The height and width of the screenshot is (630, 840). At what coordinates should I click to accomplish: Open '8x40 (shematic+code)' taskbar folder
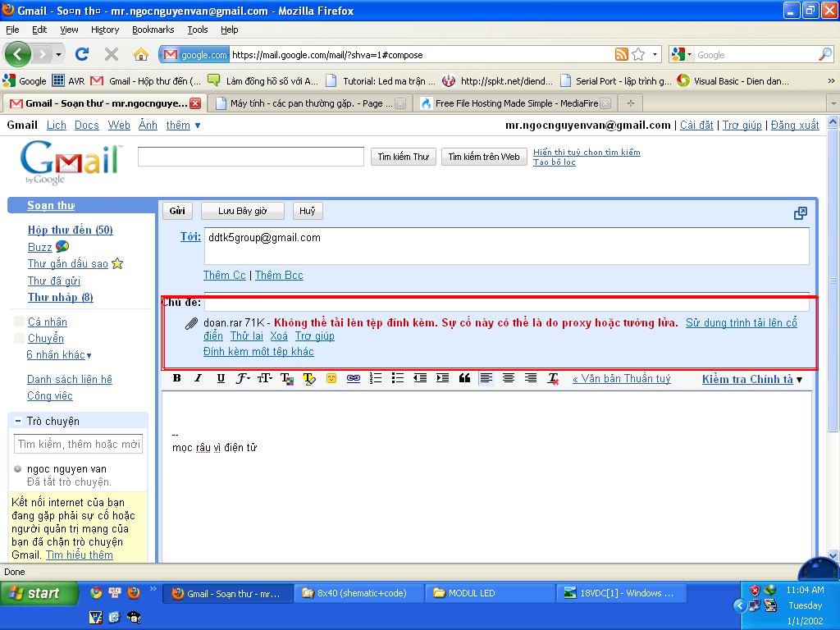pyautogui.click(x=358, y=593)
